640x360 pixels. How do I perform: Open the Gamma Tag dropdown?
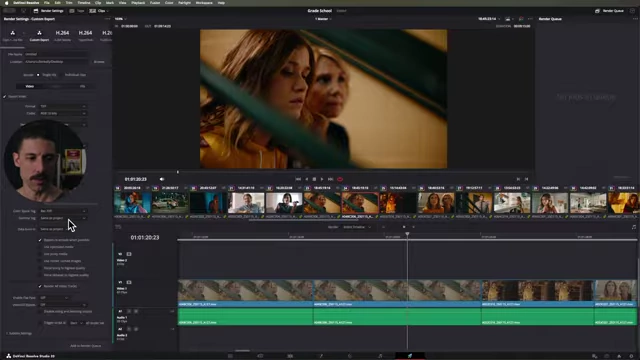[x=63, y=218]
